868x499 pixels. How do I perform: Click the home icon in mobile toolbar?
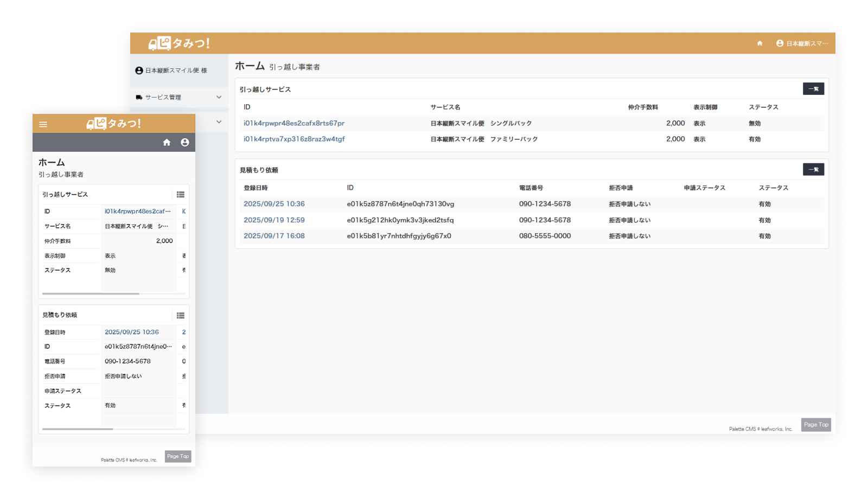(167, 142)
